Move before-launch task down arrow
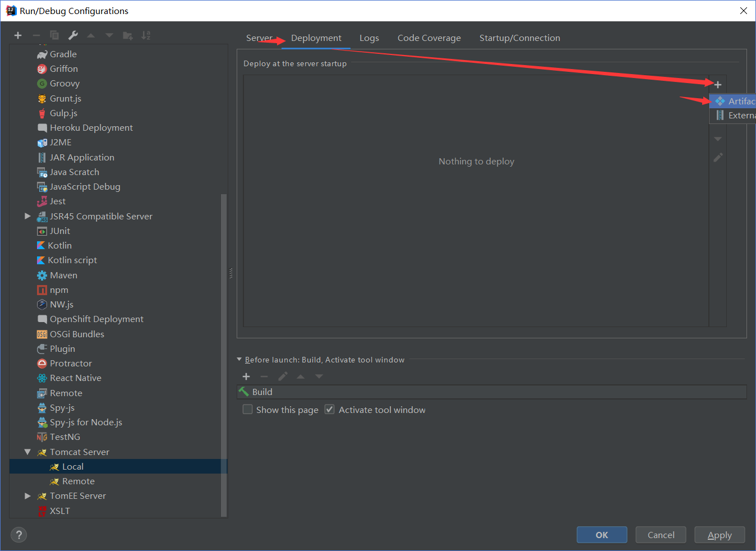 coord(319,376)
